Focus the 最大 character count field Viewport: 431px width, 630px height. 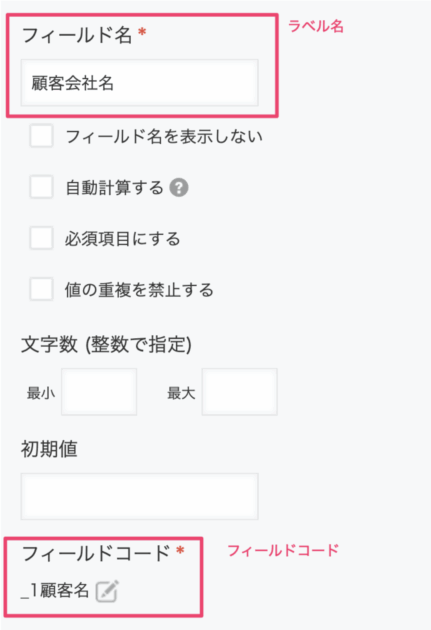coord(239,392)
